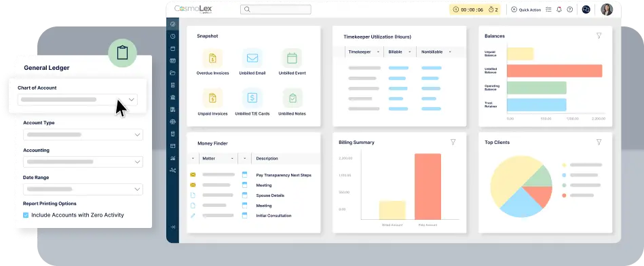The width and height of the screenshot is (644, 266).
Task: Toggle Include Accounts with Zero Activity checkbox
Action: (26, 215)
